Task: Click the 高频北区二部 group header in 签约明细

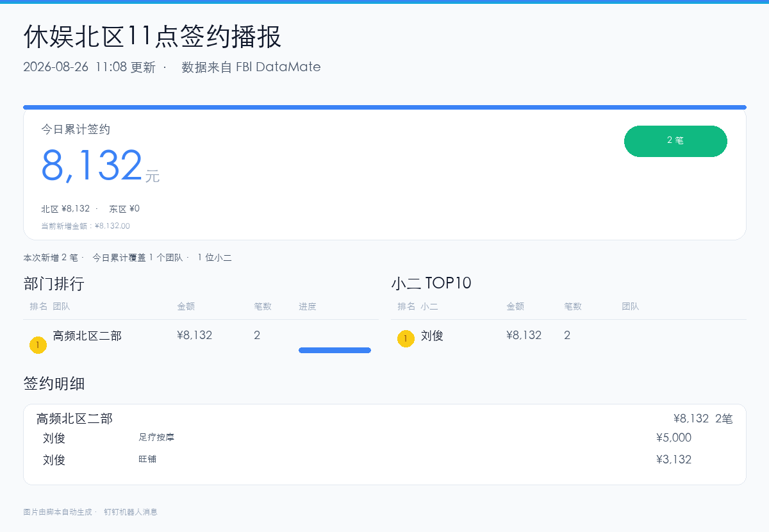Action: point(74,419)
